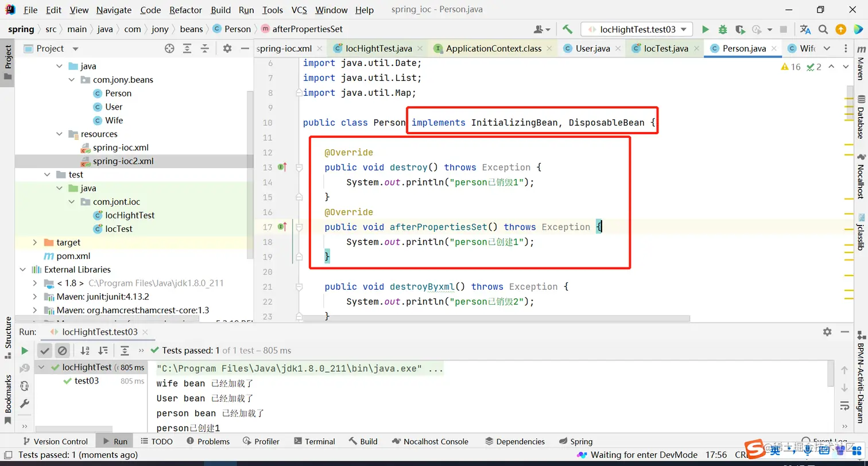868x466 pixels.
Task: Click Toggle Auto-Test icon in Run panel
Action: coord(25,386)
